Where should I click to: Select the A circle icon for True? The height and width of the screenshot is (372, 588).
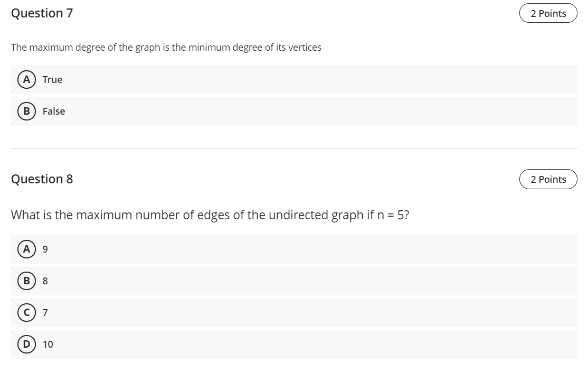point(26,79)
